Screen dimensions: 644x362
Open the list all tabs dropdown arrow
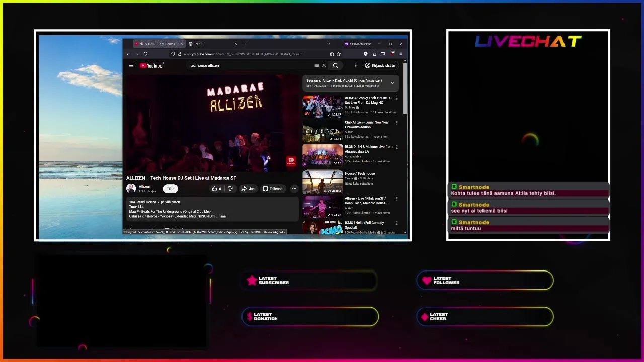[329, 44]
